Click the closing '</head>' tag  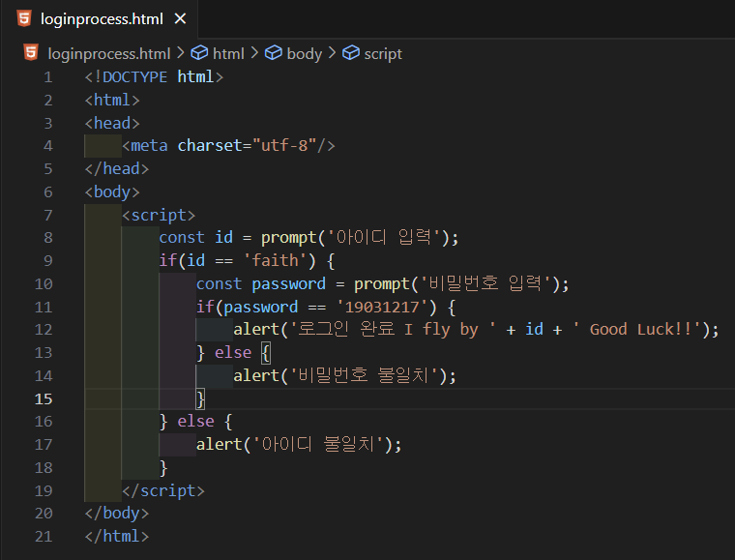[117, 168]
